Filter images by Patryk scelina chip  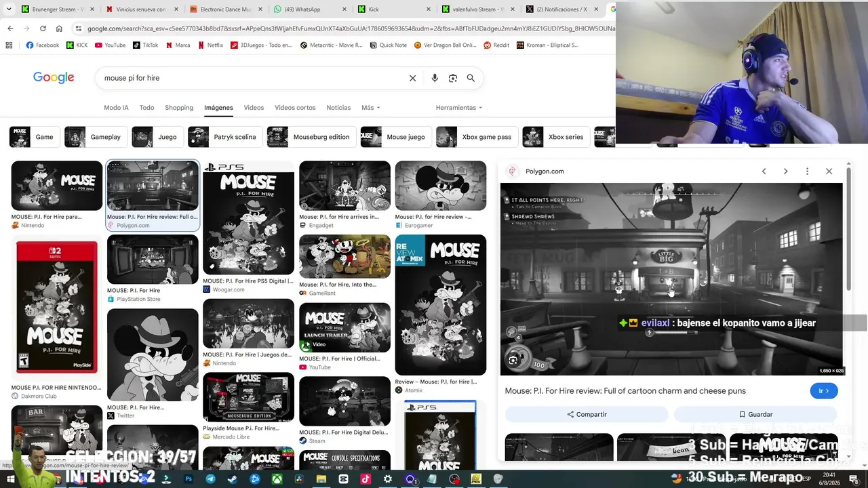click(x=225, y=137)
